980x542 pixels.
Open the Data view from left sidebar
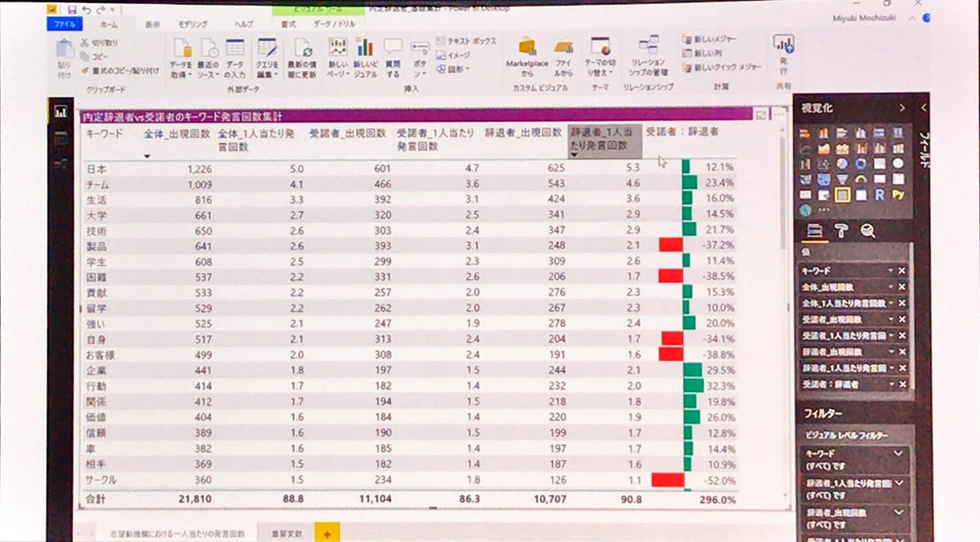coord(60,140)
